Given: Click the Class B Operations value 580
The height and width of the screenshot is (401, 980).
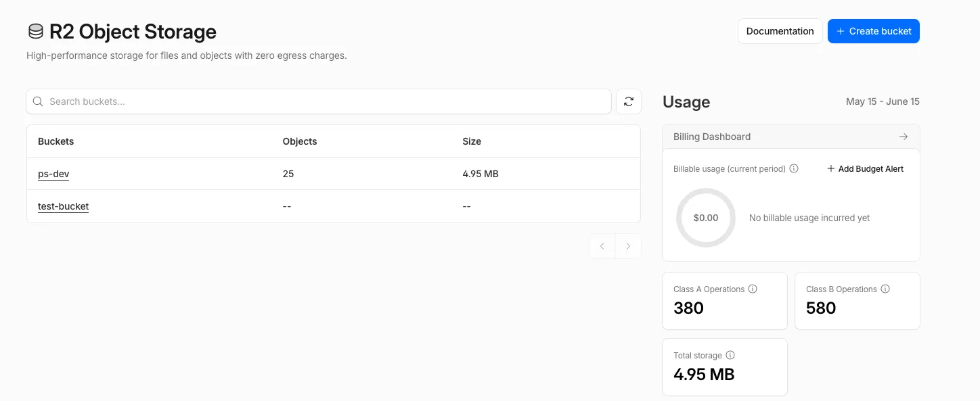Looking at the screenshot, I should pos(821,308).
